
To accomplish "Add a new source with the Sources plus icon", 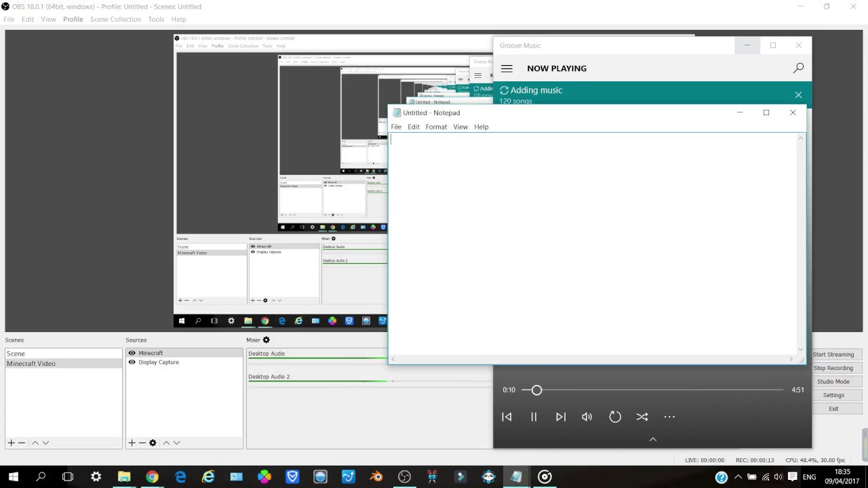I will click(132, 443).
